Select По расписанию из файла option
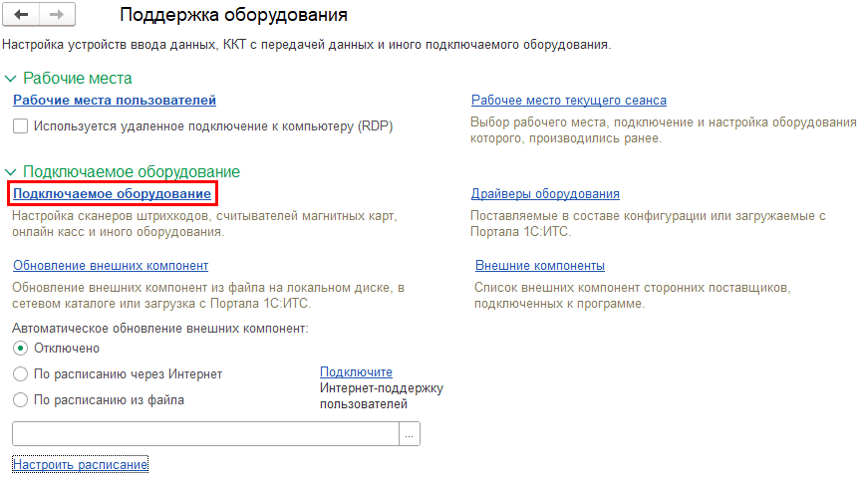 point(20,399)
